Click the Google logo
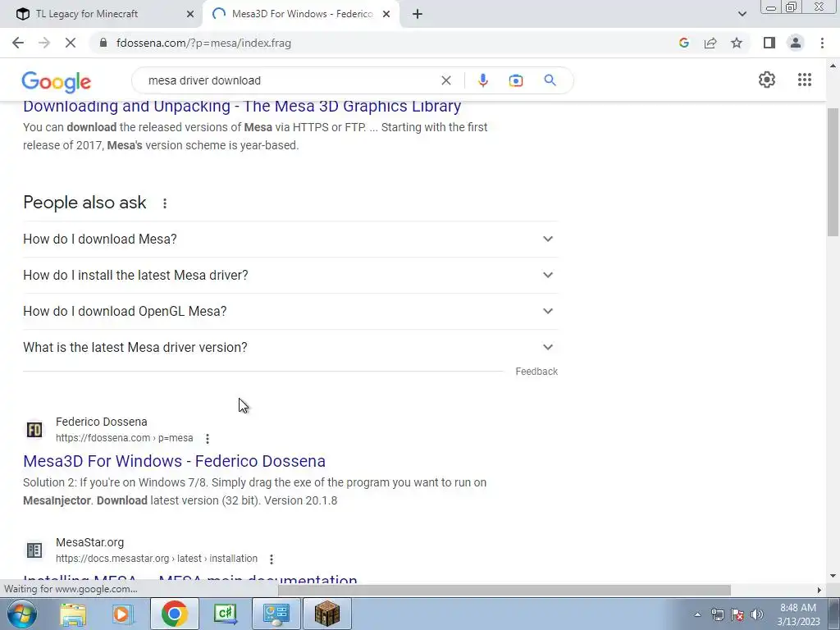 [57, 82]
